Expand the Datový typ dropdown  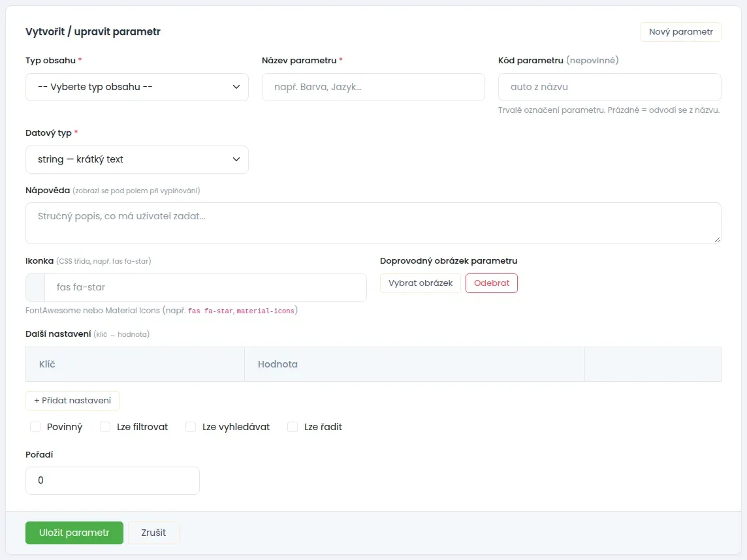tap(136, 159)
